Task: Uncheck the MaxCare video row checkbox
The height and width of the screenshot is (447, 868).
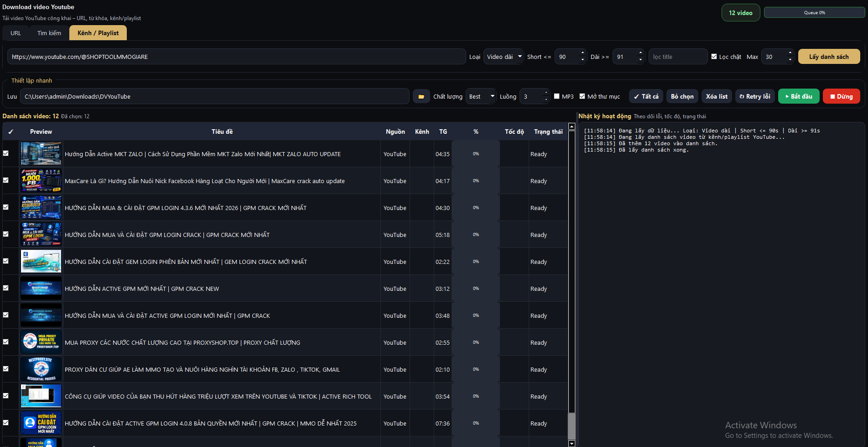Action: pyautogui.click(x=6, y=180)
